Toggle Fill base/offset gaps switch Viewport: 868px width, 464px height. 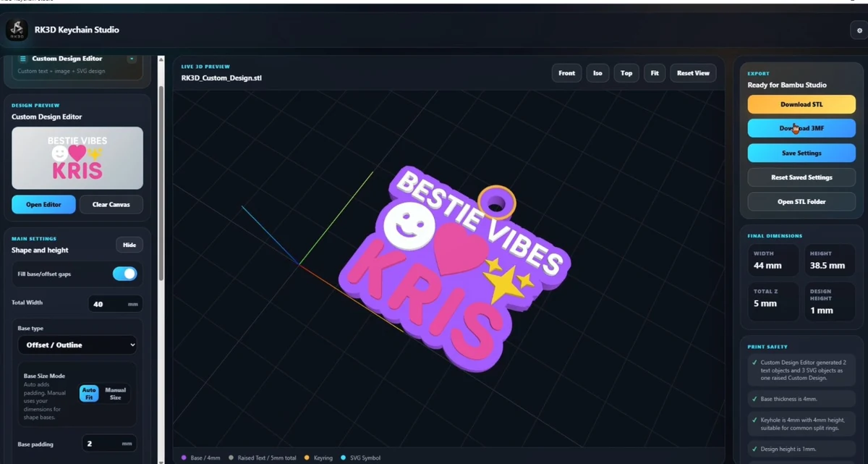point(124,274)
